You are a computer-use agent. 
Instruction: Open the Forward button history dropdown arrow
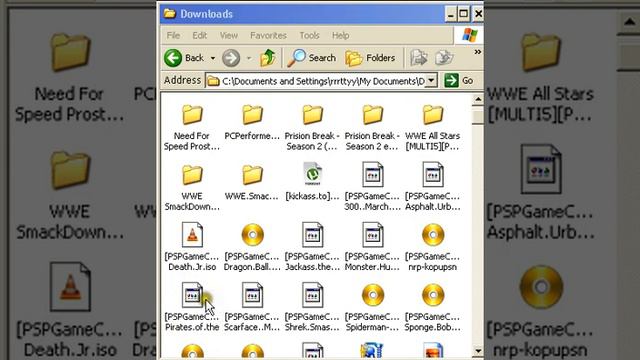coord(249,58)
